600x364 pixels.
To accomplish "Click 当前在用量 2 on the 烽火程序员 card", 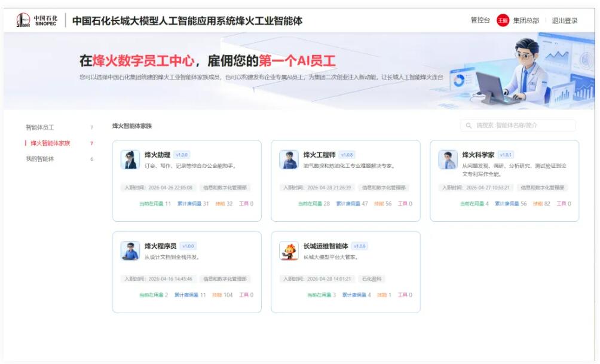I will pos(154,295).
